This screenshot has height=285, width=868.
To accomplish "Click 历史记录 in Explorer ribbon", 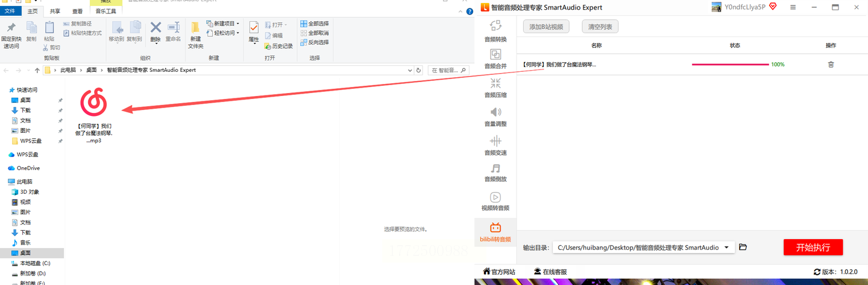I will click(x=278, y=46).
